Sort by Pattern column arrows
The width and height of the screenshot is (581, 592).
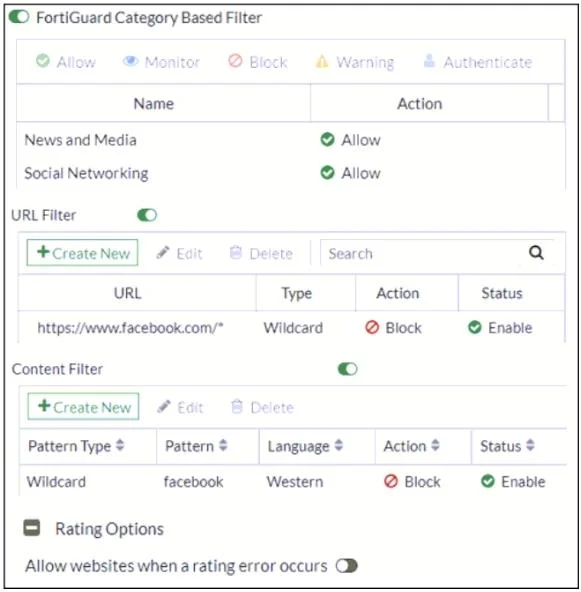[223, 445]
